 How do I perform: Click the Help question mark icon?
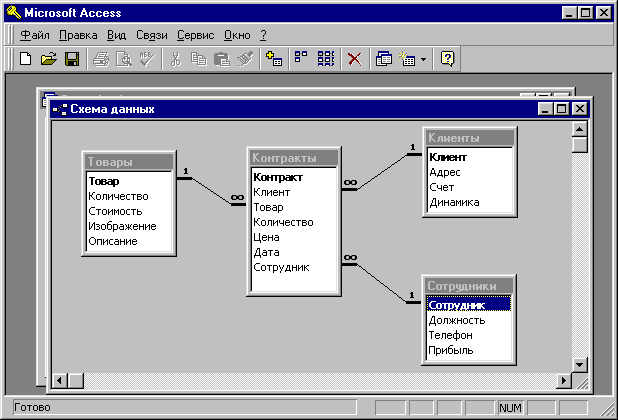[x=447, y=59]
